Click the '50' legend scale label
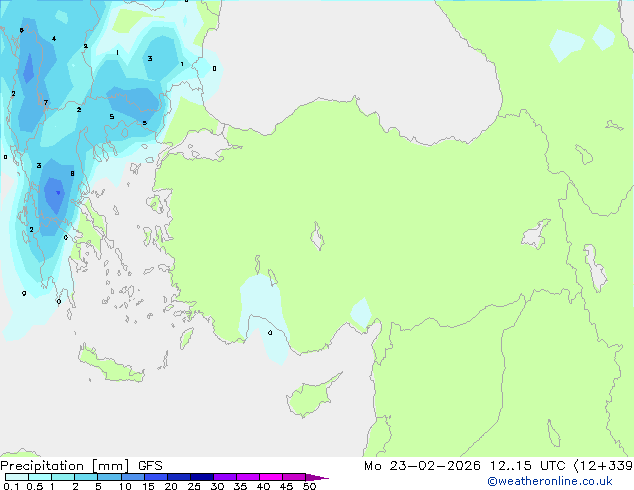The width and height of the screenshot is (634, 490). point(309,486)
